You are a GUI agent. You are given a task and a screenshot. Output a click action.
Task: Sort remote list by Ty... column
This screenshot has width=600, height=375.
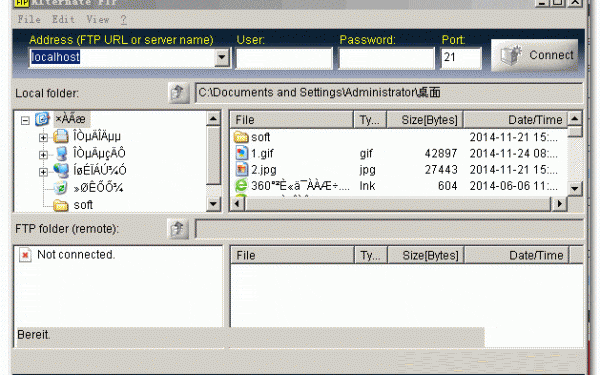pyautogui.click(x=371, y=255)
